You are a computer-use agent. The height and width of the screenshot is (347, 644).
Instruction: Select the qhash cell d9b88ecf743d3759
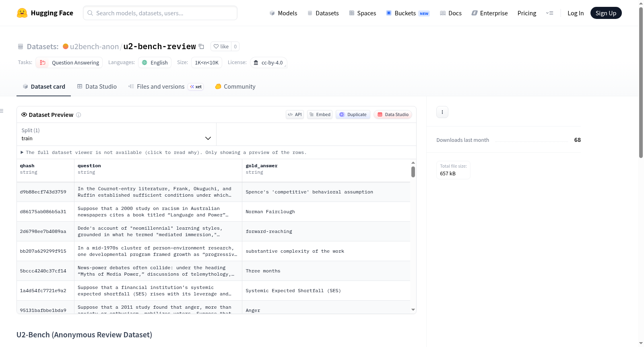[x=45, y=192]
